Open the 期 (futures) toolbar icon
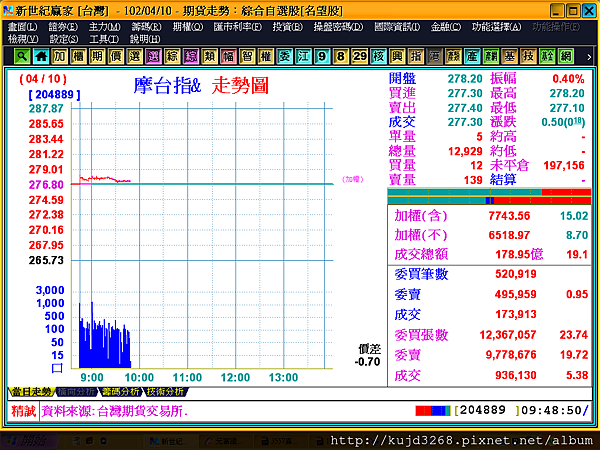This screenshot has height=450, width=600. click(x=97, y=57)
